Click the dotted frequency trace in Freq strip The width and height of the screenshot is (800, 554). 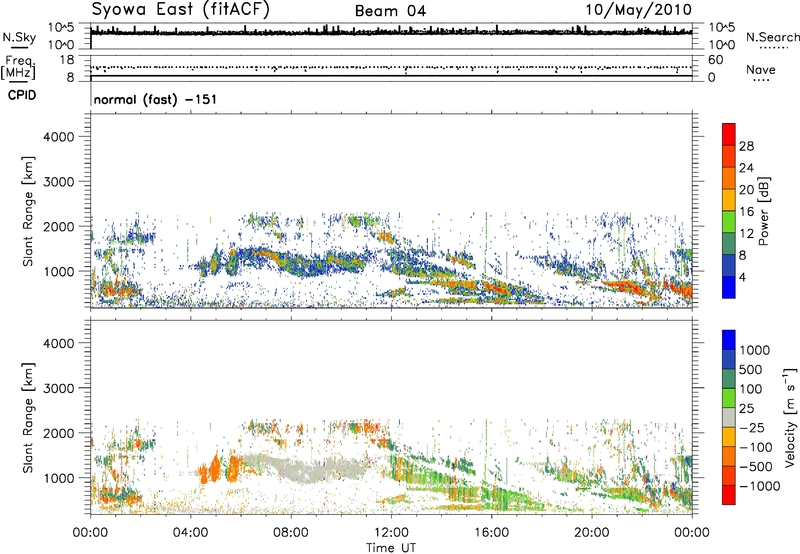[391, 67]
